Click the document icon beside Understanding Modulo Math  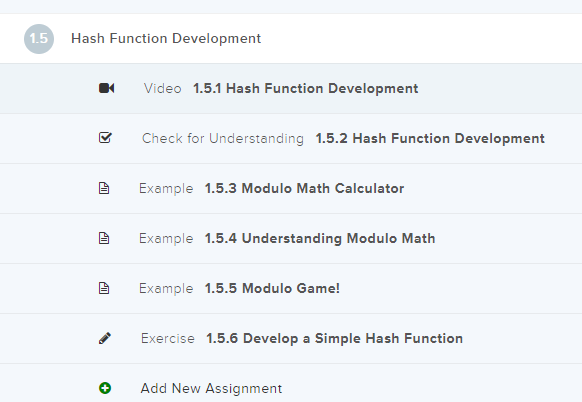[x=104, y=238]
